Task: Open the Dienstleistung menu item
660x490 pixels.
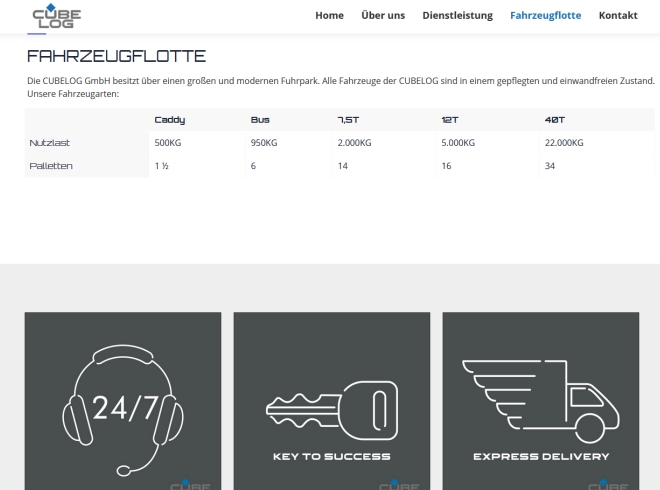Action: (x=458, y=16)
